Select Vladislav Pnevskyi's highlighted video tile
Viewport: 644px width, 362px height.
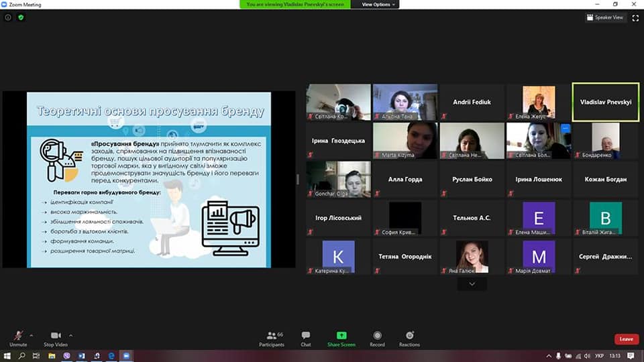[605, 103]
